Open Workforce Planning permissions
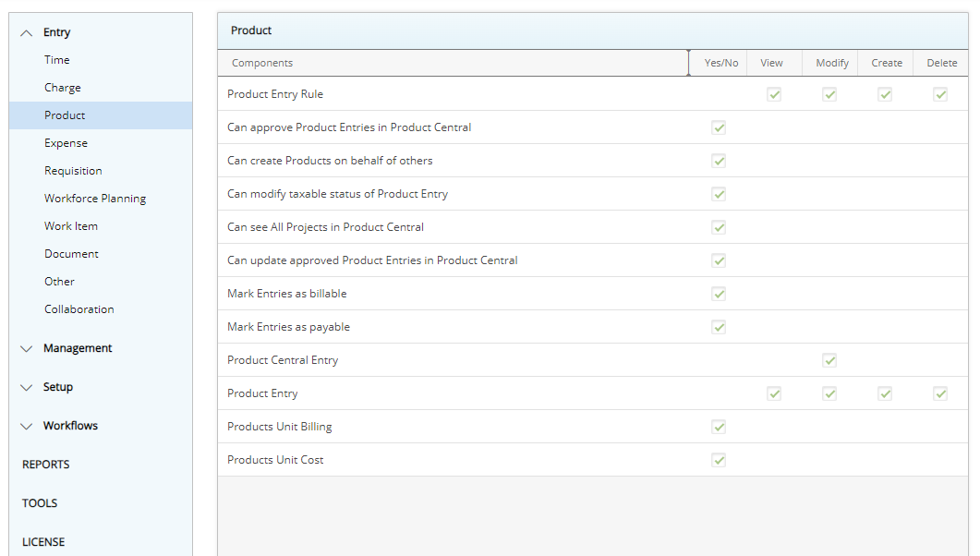This screenshot has width=980, height=556. pyautogui.click(x=95, y=198)
